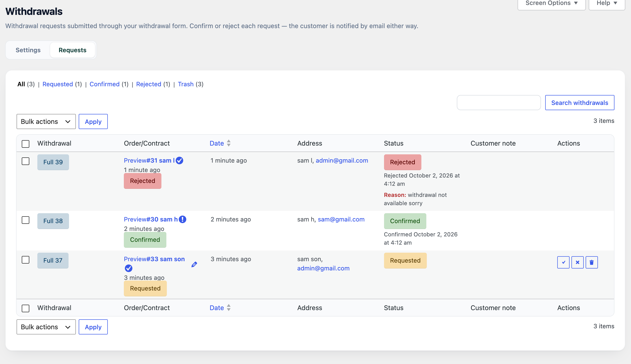Click the pencil edit icon beside Preview#33
The image size is (631, 364).
[194, 264]
